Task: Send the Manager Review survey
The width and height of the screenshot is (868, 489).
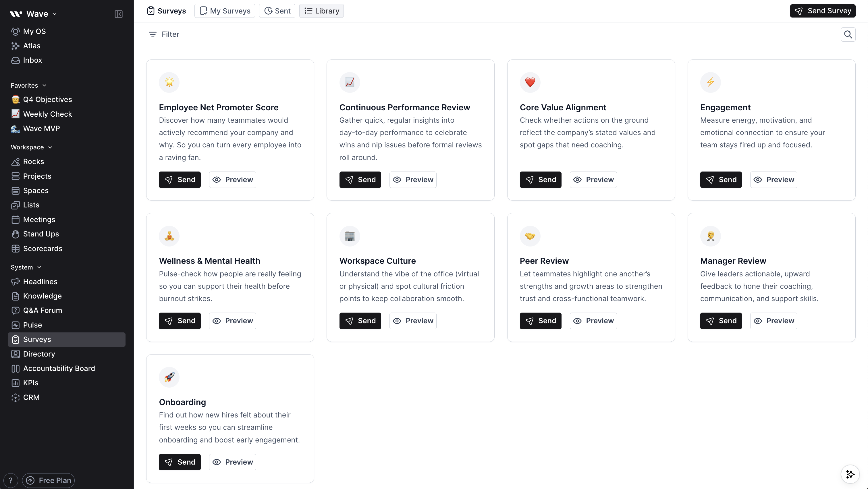Action: coord(721,321)
